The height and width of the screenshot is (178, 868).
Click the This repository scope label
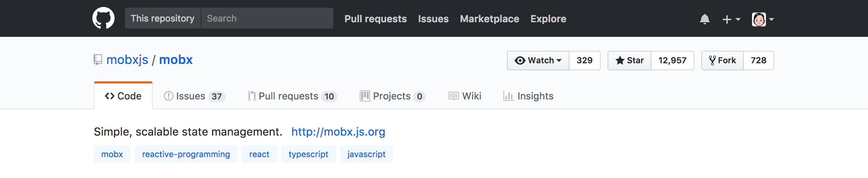(x=162, y=18)
